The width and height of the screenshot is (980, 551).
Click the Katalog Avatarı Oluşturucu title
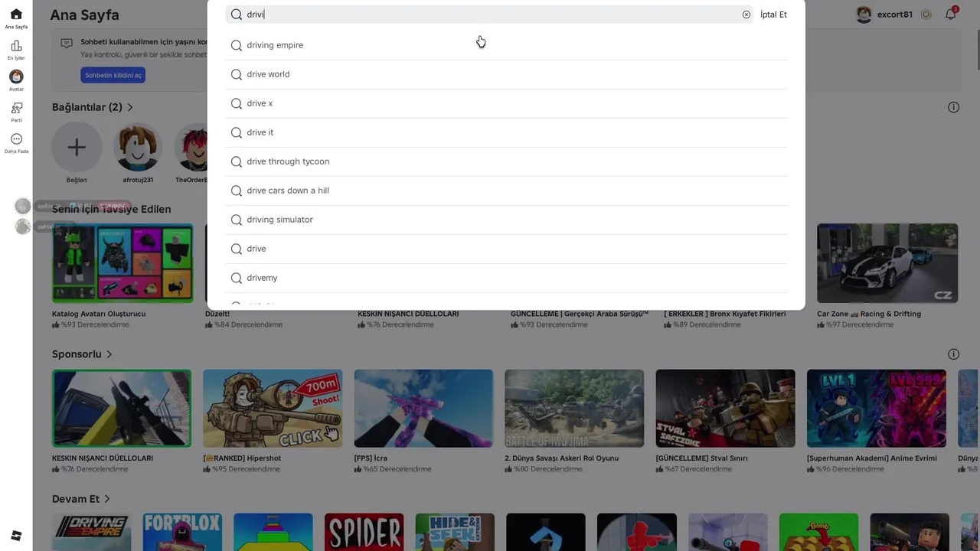click(99, 314)
